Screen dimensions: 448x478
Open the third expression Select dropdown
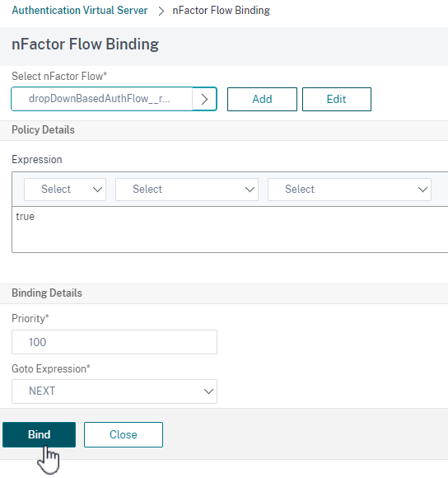coord(349,190)
